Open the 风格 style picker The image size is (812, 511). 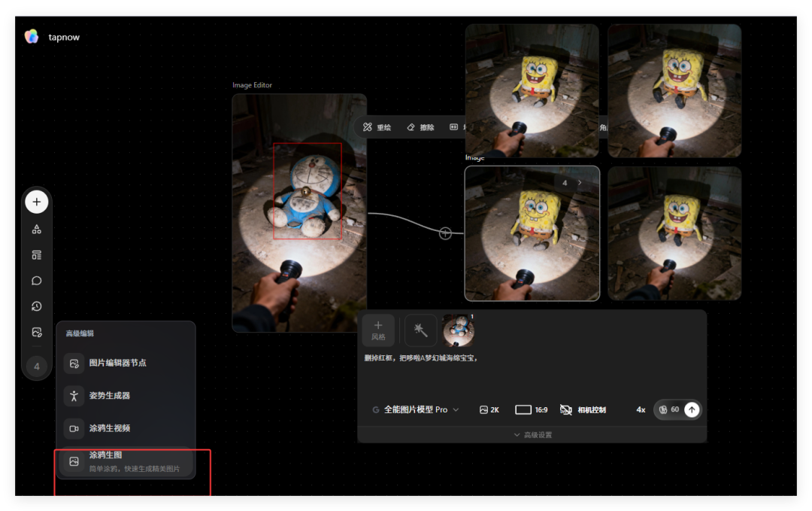[x=378, y=330]
